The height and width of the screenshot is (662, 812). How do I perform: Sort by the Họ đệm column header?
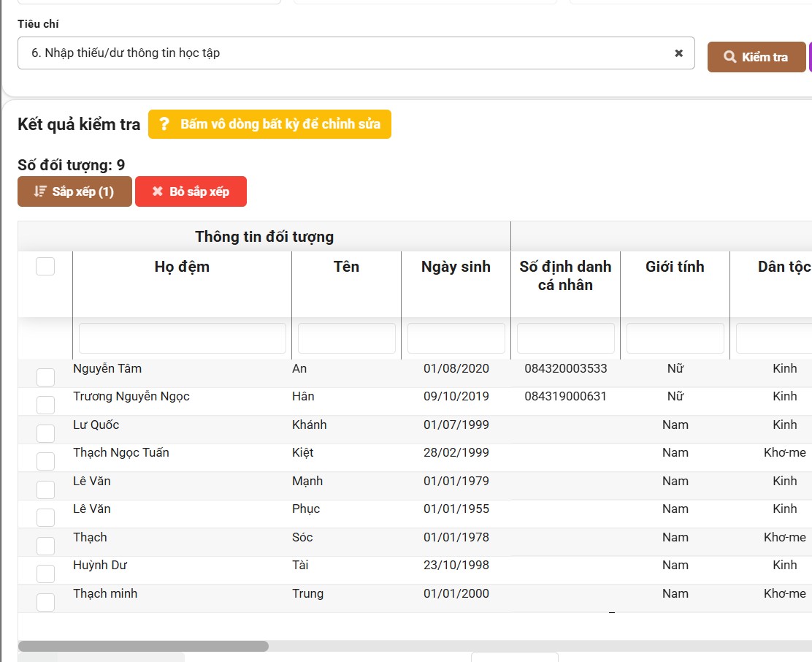coord(182,267)
